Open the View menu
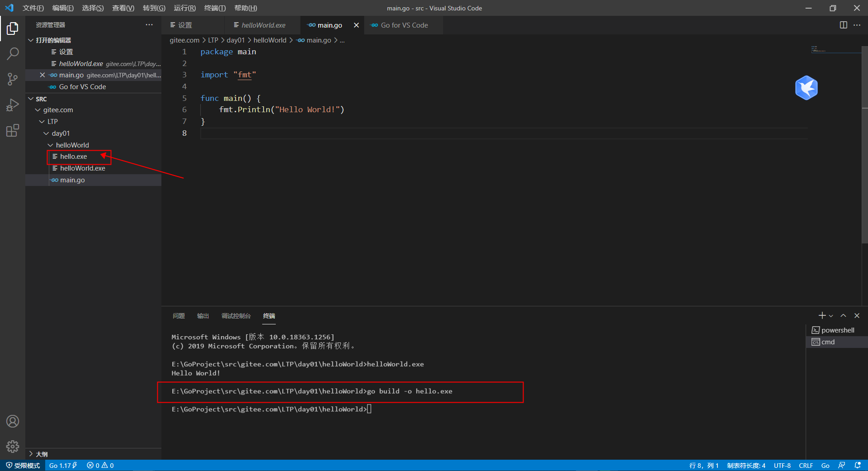Image resolution: width=868 pixels, height=471 pixels. (x=123, y=8)
